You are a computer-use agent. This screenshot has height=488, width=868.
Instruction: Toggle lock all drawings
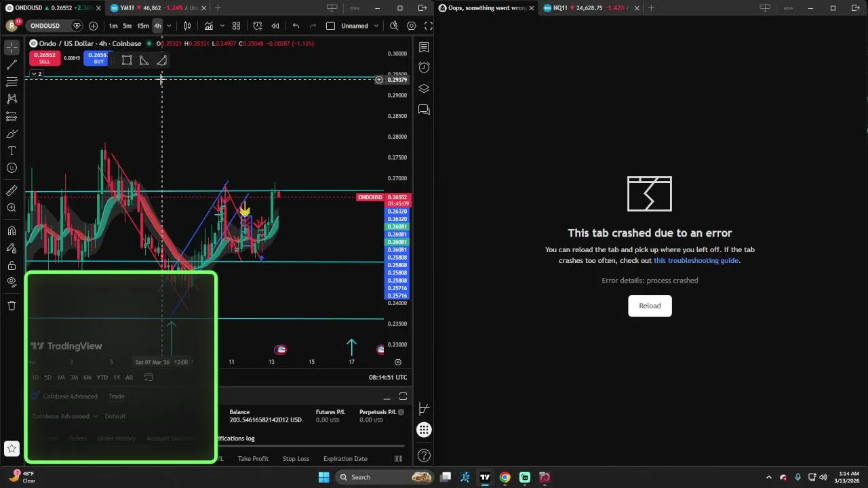tap(12, 266)
